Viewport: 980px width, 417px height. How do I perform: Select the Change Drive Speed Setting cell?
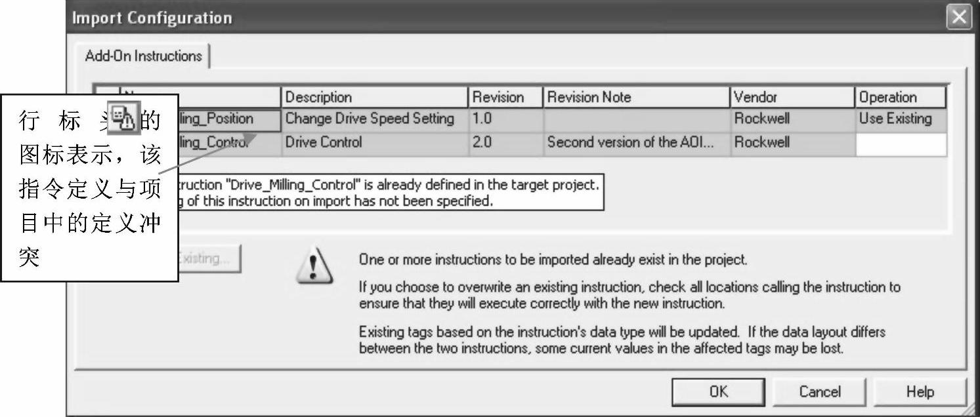tap(374, 119)
